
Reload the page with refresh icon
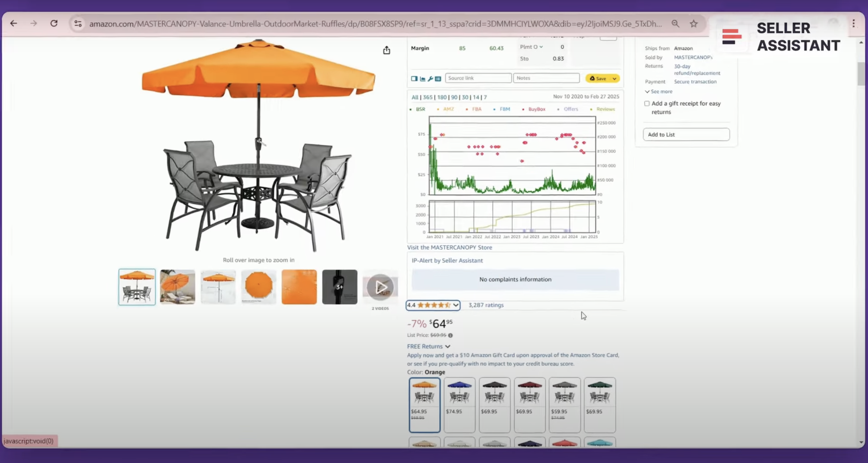point(54,24)
